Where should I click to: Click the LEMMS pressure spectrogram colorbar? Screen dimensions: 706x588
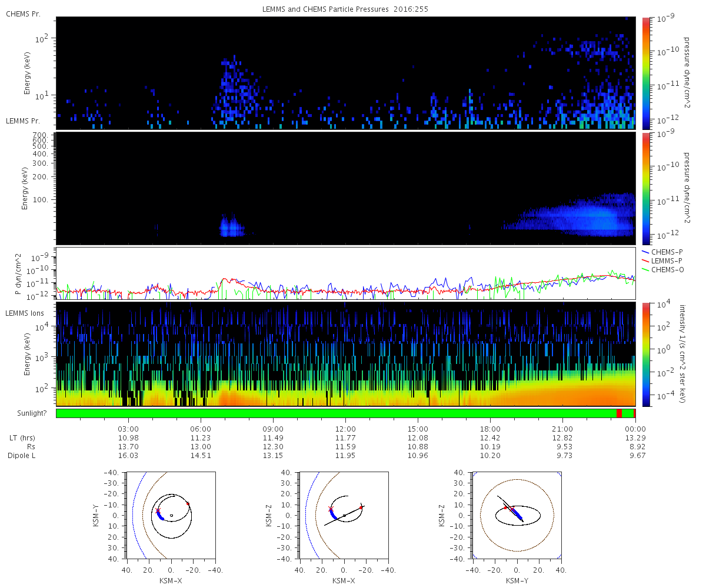pos(645,188)
